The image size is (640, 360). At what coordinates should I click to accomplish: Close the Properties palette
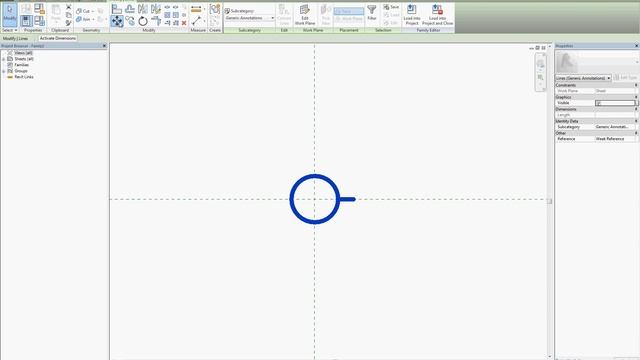[x=636, y=46]
